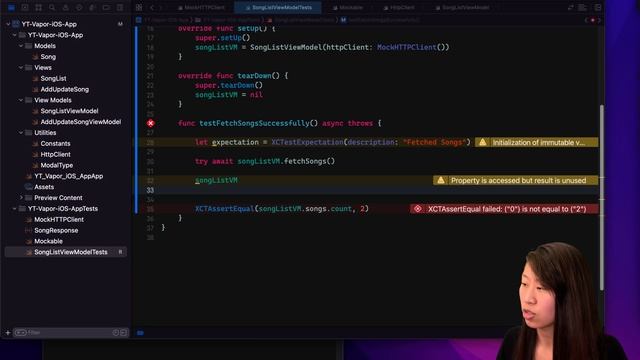640x360 pixels.
Task: Open the Project navigator icon
Action: pyautogui.click(x=11, y=7)
